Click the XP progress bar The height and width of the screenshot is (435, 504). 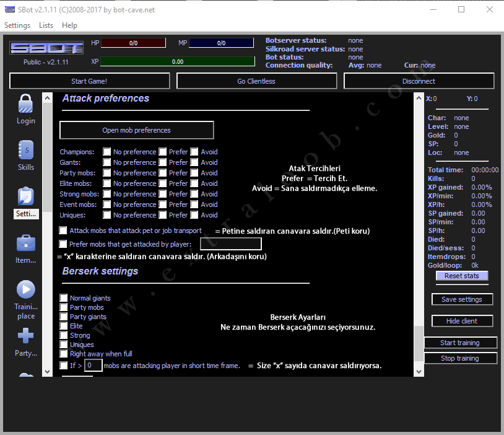pos(178,61)
